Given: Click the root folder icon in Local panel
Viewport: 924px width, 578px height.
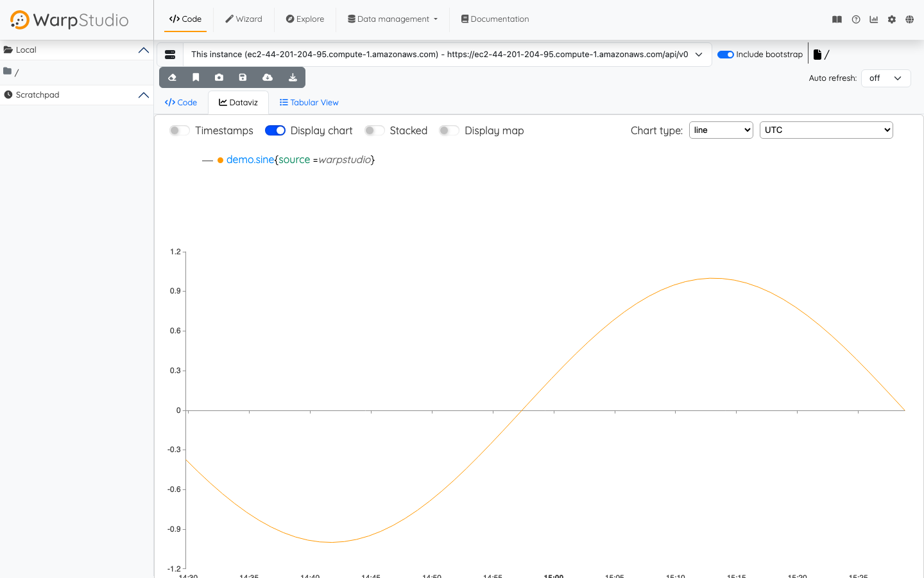Looking at the screenshot, I should [8, 71].
